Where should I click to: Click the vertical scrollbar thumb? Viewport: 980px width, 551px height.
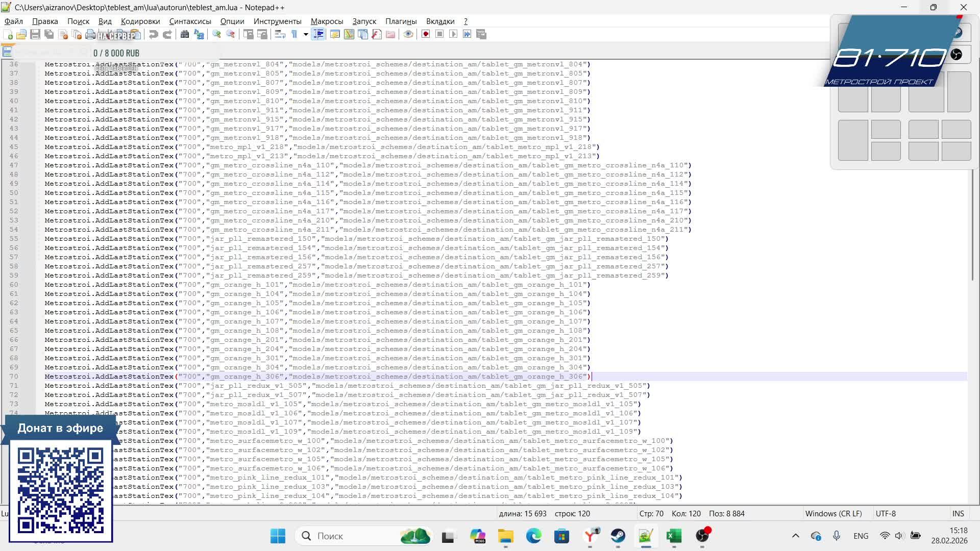point(972,224)
